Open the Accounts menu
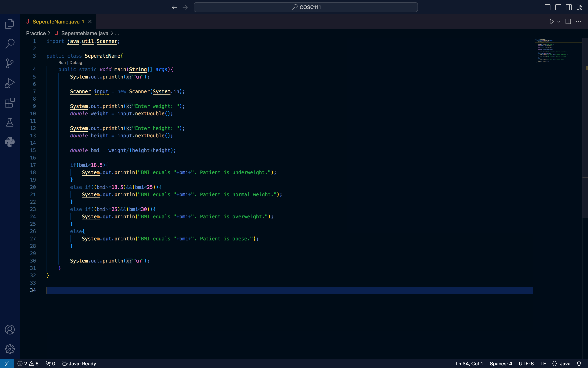 10,330
